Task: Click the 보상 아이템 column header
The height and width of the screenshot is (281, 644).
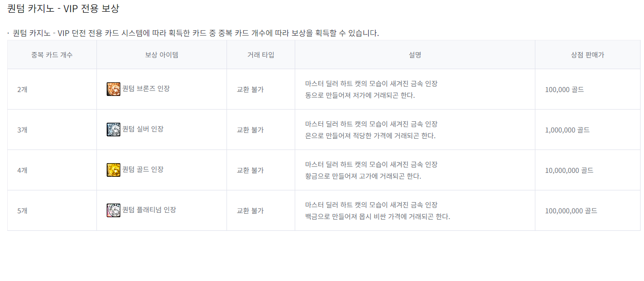Action: 162,55
